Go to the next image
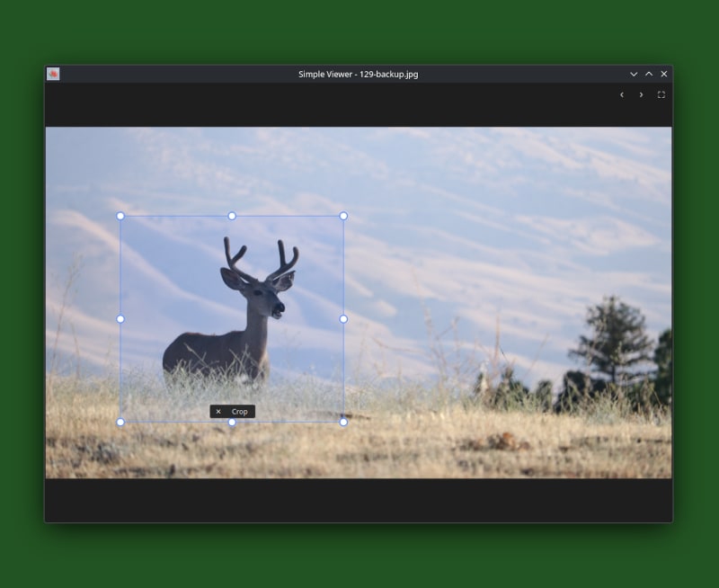719x588 pixels. tap(641, 95)
